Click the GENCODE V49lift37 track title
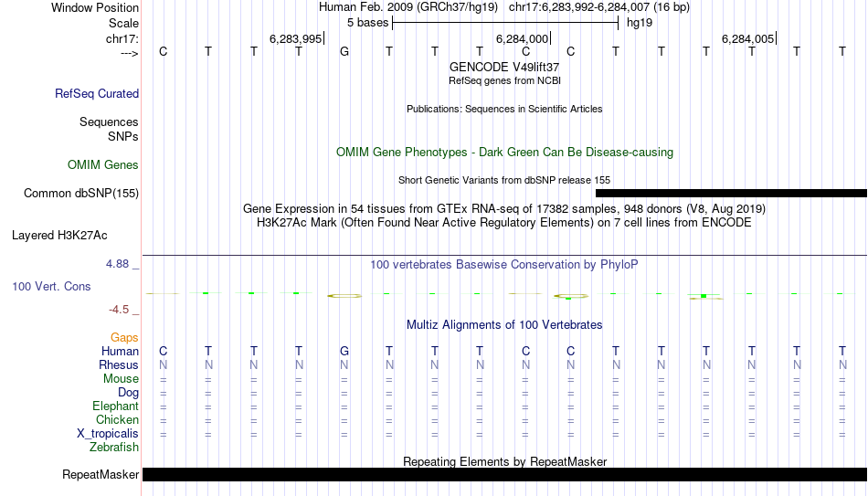Image resolution: width=868 pixels, height=496 pixels. coord(504,67)
